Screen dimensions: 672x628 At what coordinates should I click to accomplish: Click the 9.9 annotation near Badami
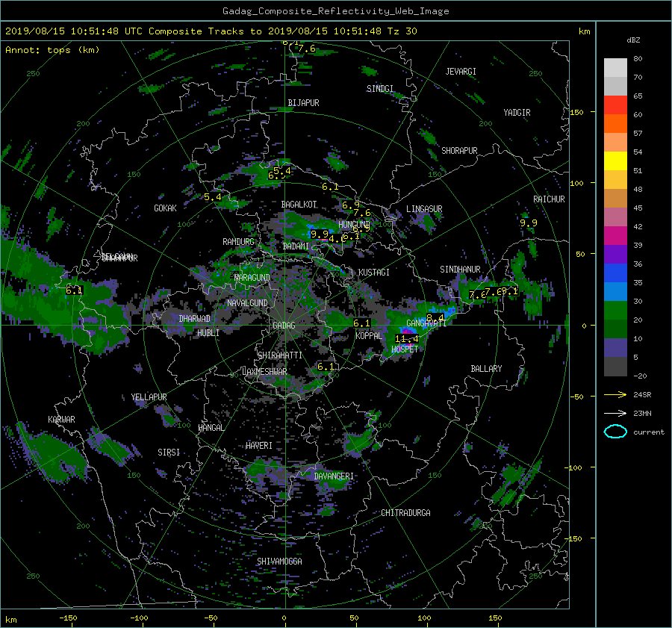(x=320, y=234)
